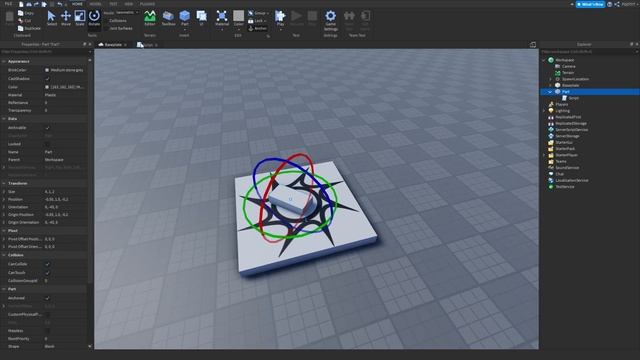Collapse the Collision properties section
The height and width of the screenshot is (360, 640).
coord(4,255)
